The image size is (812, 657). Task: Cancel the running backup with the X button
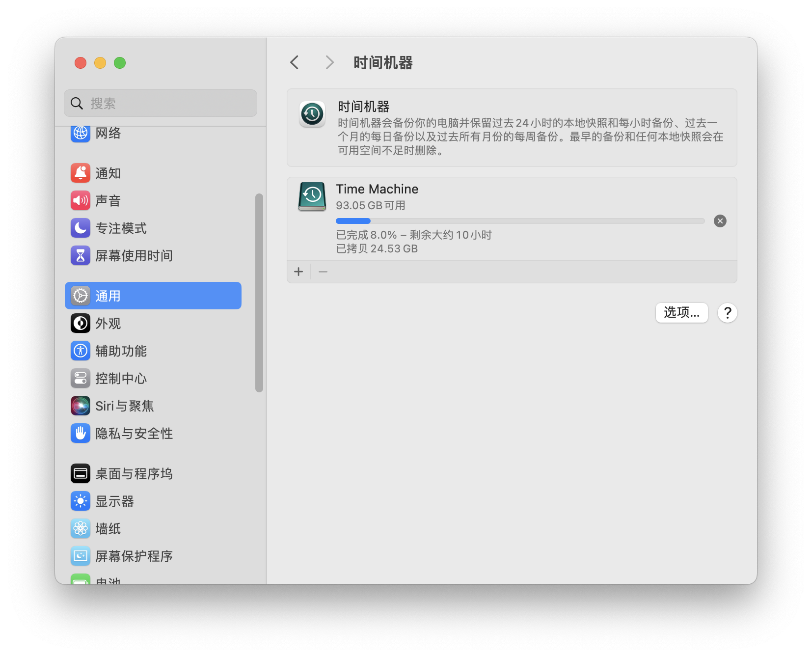point(720,221)
